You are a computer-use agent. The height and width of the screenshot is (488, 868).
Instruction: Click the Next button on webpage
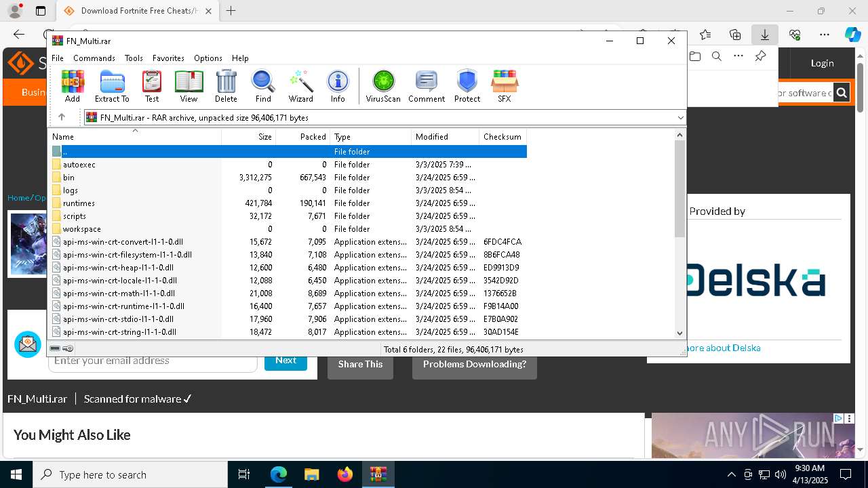pyautogui.click(x=285, y=361)
